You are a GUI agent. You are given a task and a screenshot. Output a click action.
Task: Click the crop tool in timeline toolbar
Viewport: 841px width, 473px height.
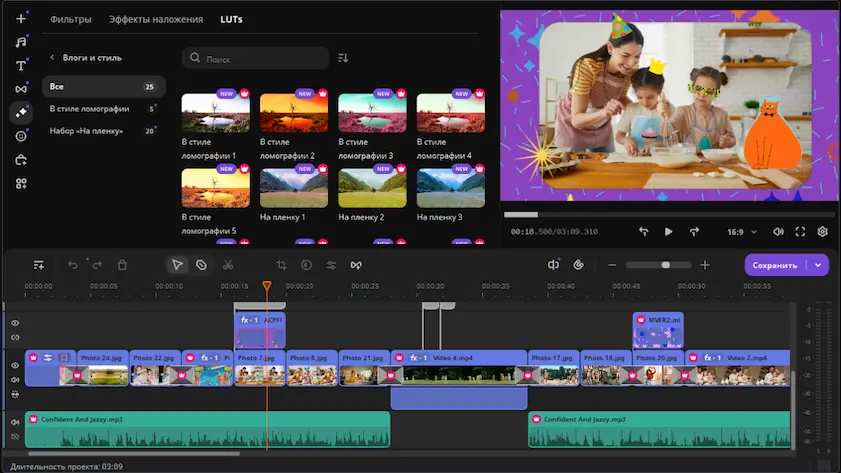(x=281, y=265)
